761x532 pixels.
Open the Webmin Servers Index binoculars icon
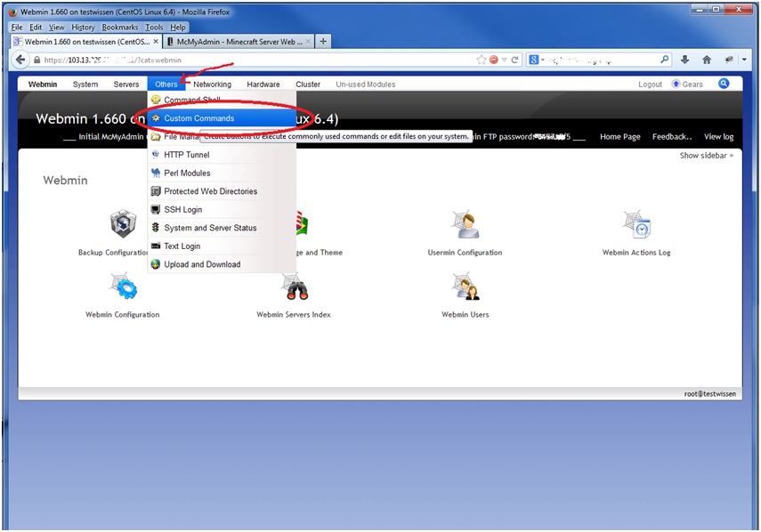click(x=295, y=286)
